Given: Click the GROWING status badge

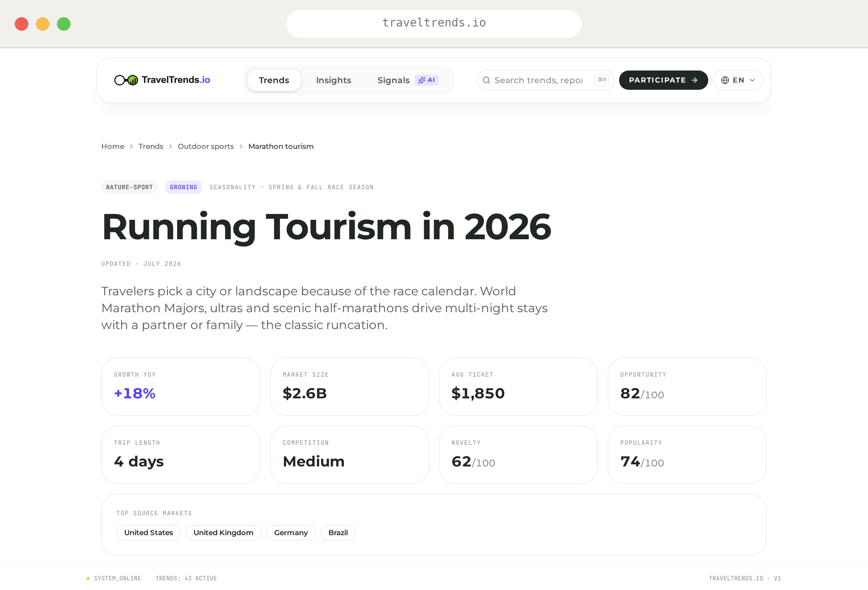Looking at the screenshot, I should (x=183, y=187).
